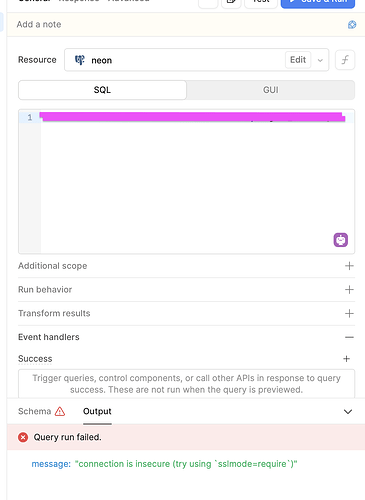Image resolution: width=365 pixels, height=500 pixels.
Task: Open the Schema tab
Action: pos(35,411)
